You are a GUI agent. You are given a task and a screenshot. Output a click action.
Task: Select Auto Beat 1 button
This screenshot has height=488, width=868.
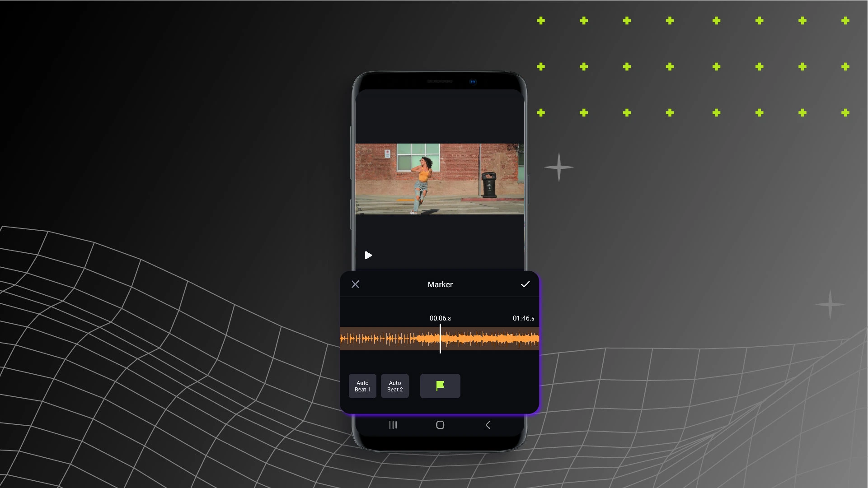point(362,386)
